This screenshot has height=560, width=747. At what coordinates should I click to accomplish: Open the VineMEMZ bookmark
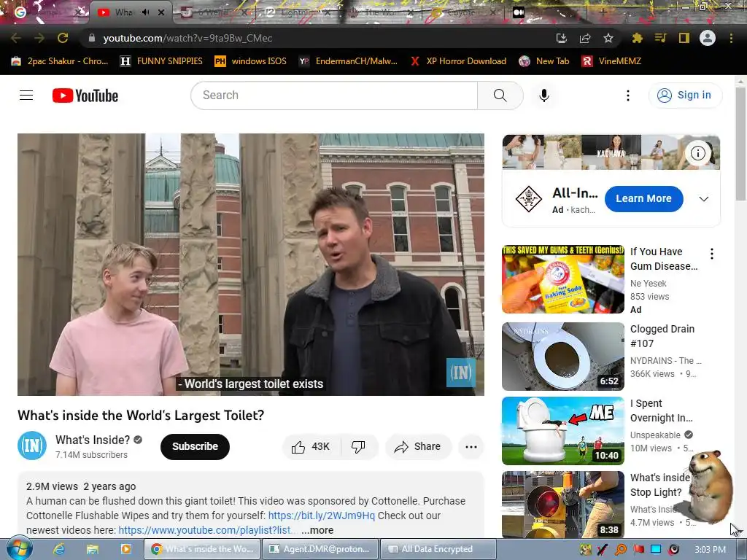(611, 61)
